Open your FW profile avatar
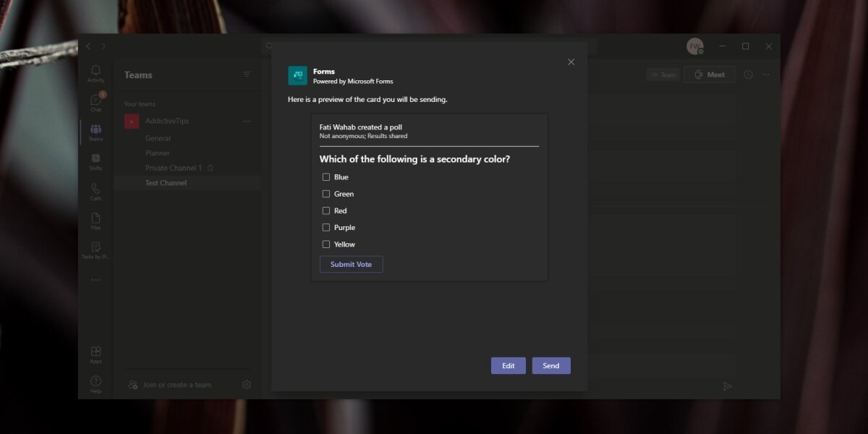This screenshot has height=434, width=868. tap(695, 46)
